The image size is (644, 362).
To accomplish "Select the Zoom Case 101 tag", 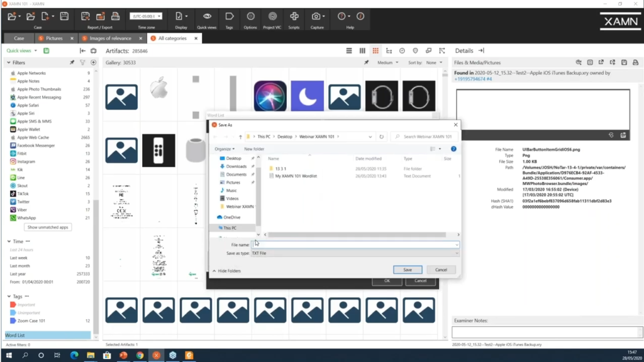I will tap(31, 321).
